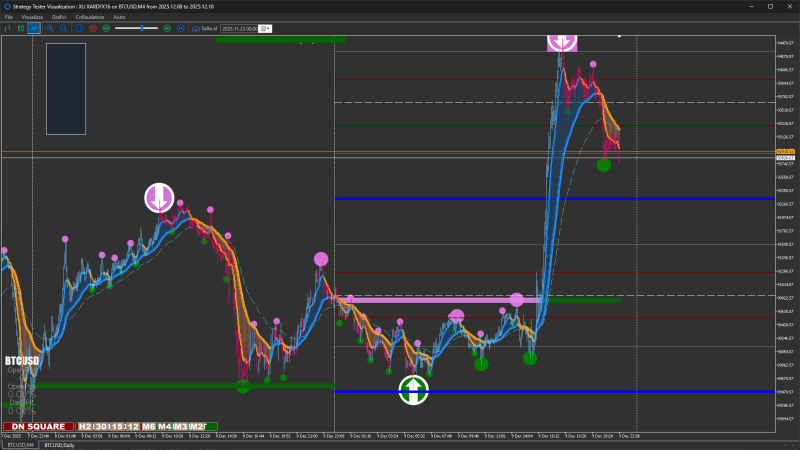Open the Visualizza menu
800x450 pixels.
tap(32, 17)
